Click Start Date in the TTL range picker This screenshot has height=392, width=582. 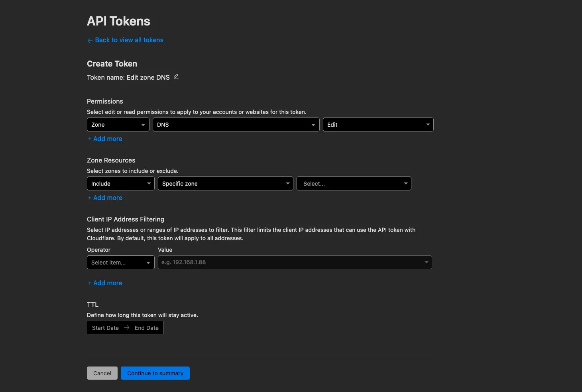pyautogui.click(x=105, y=328)
